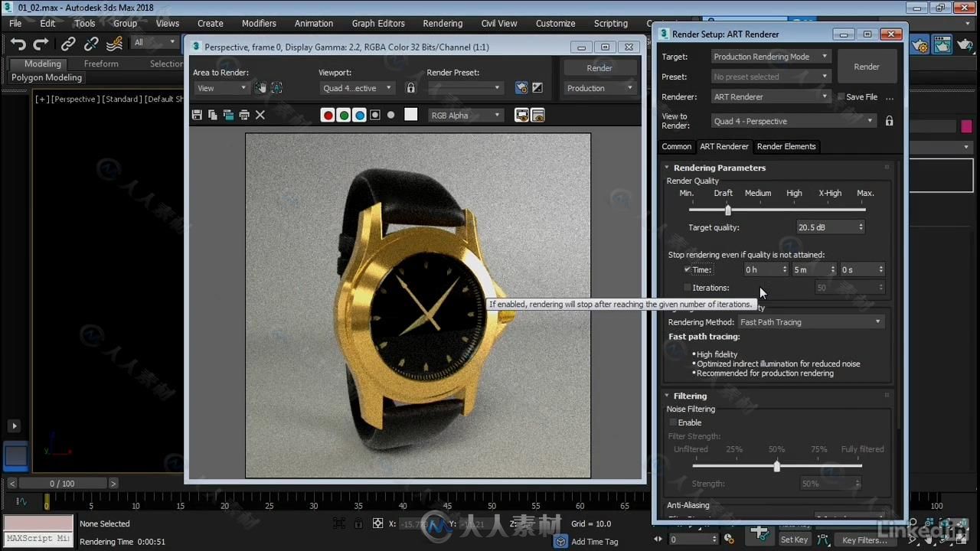
Task: Enable the Save File checkbox
Action: 841,96
